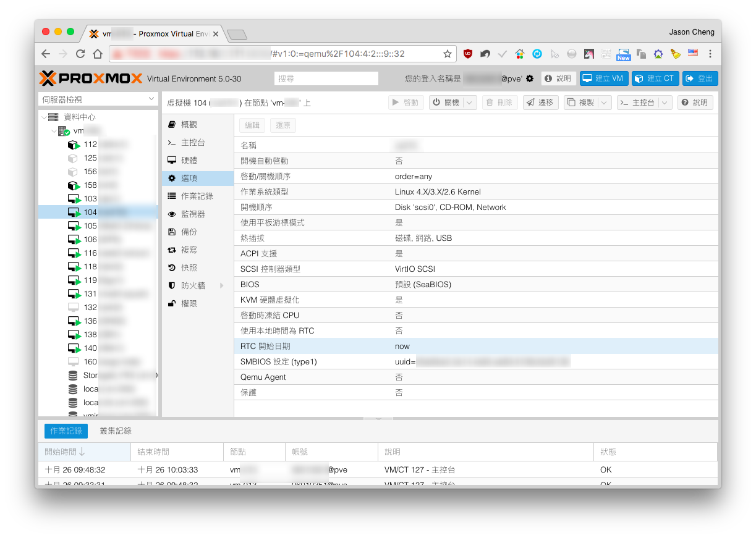
Task: Select VM 116 in the tree
Action: [99, 253]
